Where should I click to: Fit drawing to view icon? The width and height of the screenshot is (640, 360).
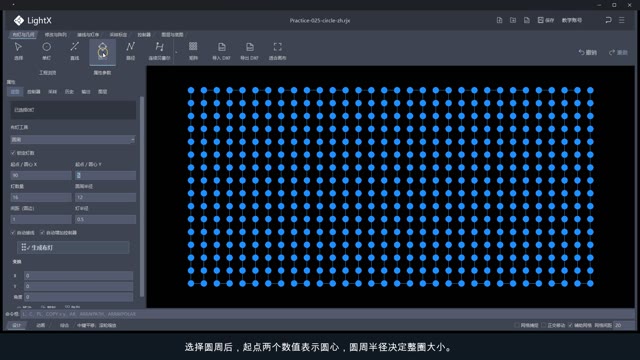(x=278, y=47)
